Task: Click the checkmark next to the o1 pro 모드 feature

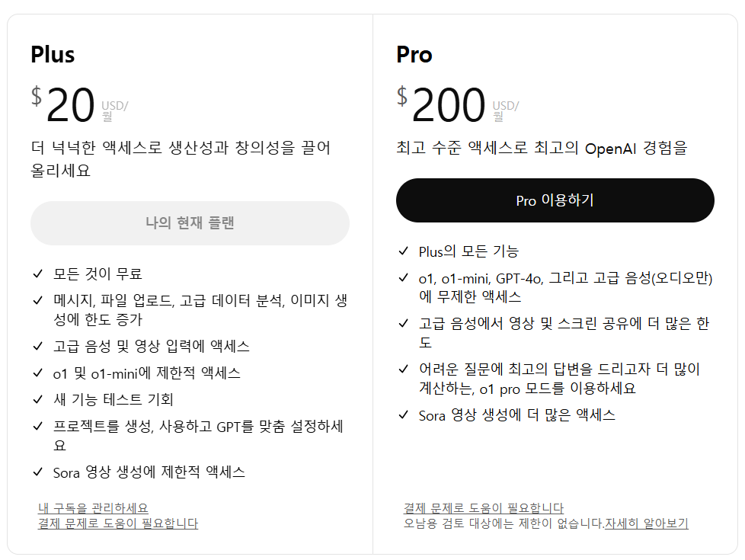Action: [402, 368]
